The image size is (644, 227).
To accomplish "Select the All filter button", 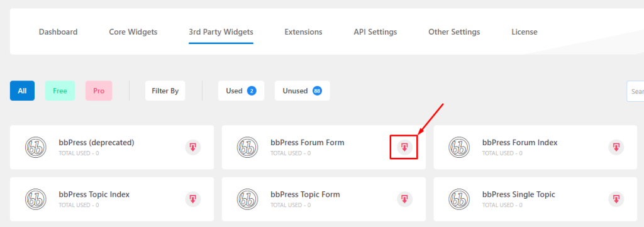I will pyautogui.click(x=22, y=91).
